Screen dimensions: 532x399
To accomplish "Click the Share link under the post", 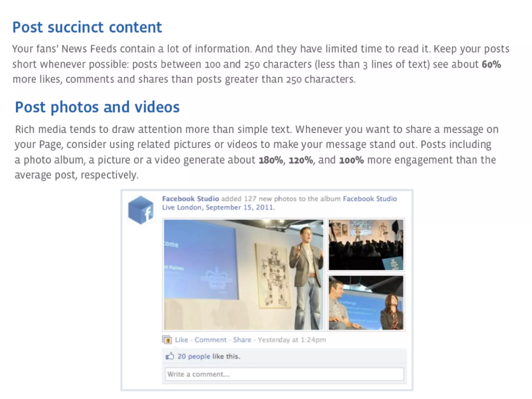I will click(x=242, y=340).
